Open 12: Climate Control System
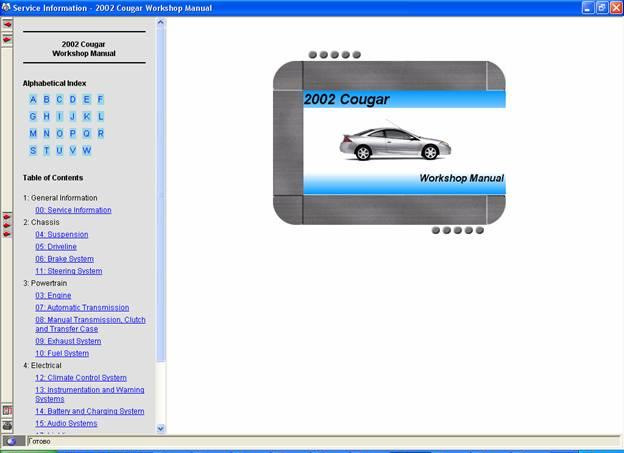624x453 pixels. (81, 378)
